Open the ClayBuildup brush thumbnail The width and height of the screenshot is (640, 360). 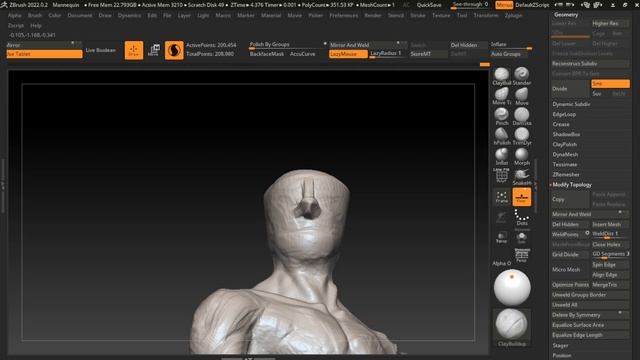tap(512, 327)
